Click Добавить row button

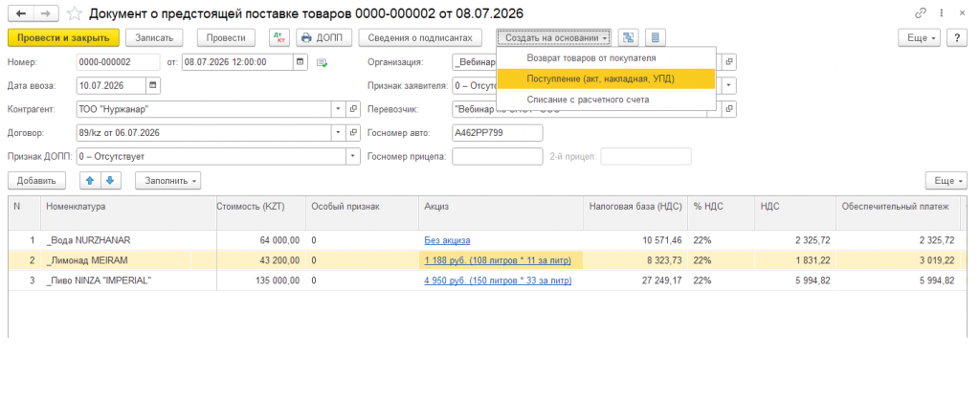[37, 181]
